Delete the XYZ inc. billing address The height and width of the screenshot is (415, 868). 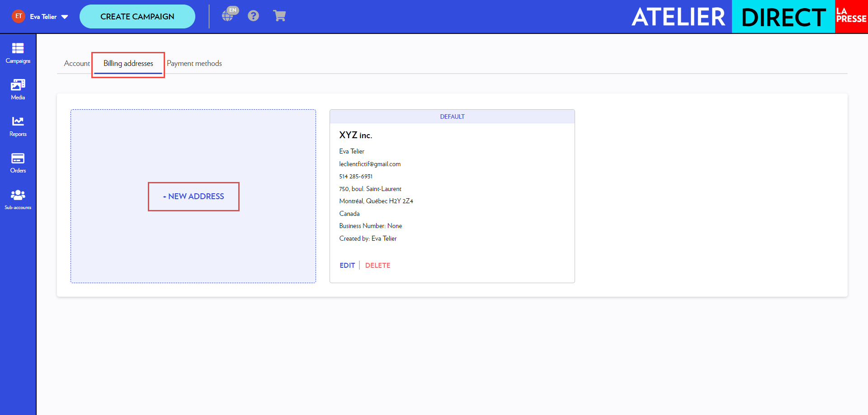point(377,266)
